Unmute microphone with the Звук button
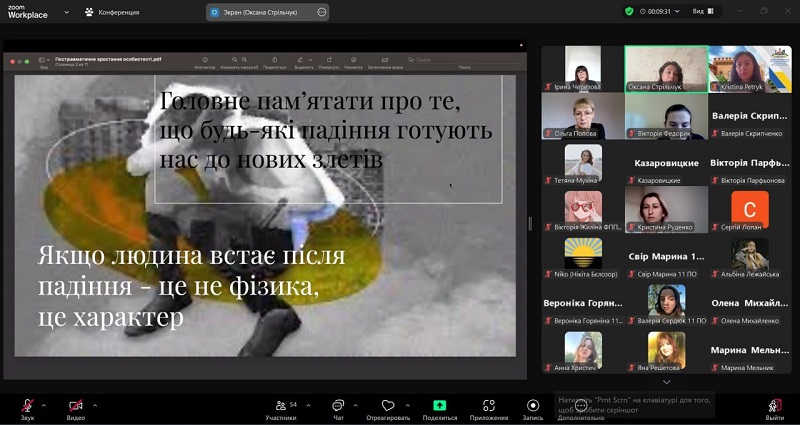Viewport: 800px width, 425px height. tap(28, 410)
